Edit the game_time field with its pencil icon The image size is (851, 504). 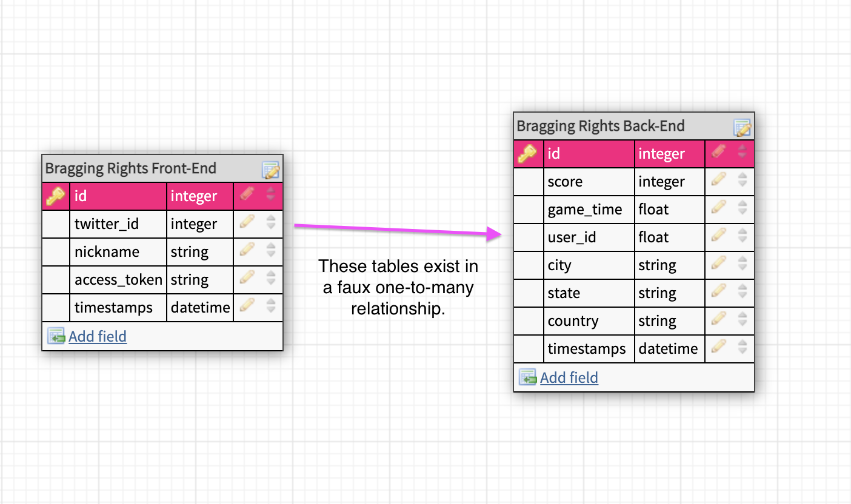click(718, 207)
